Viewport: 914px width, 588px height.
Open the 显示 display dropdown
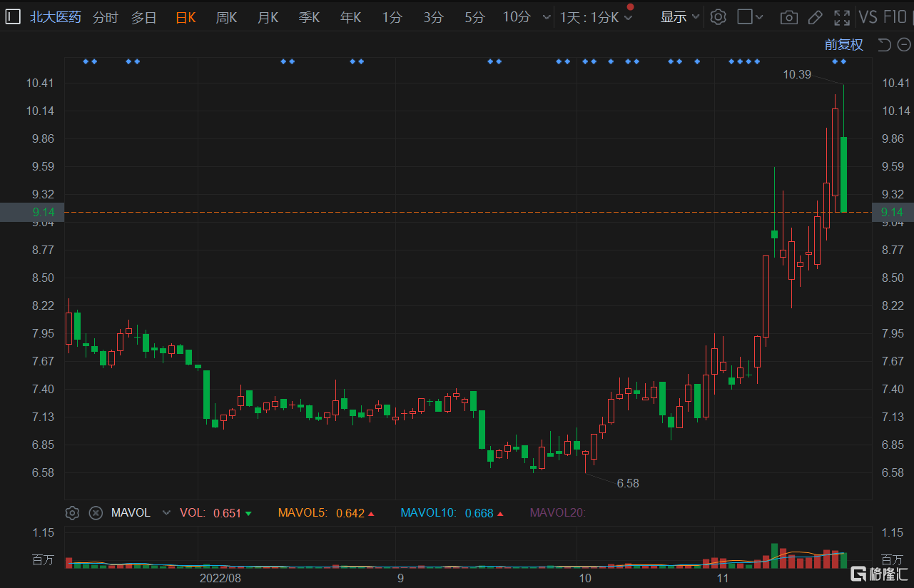pyautogui.click(x=680, y=18)
